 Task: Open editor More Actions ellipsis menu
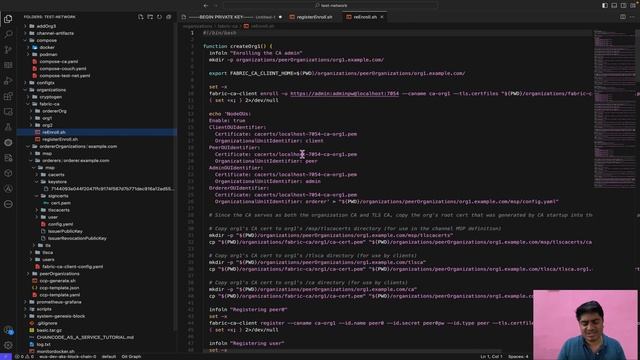pos(632,17)
